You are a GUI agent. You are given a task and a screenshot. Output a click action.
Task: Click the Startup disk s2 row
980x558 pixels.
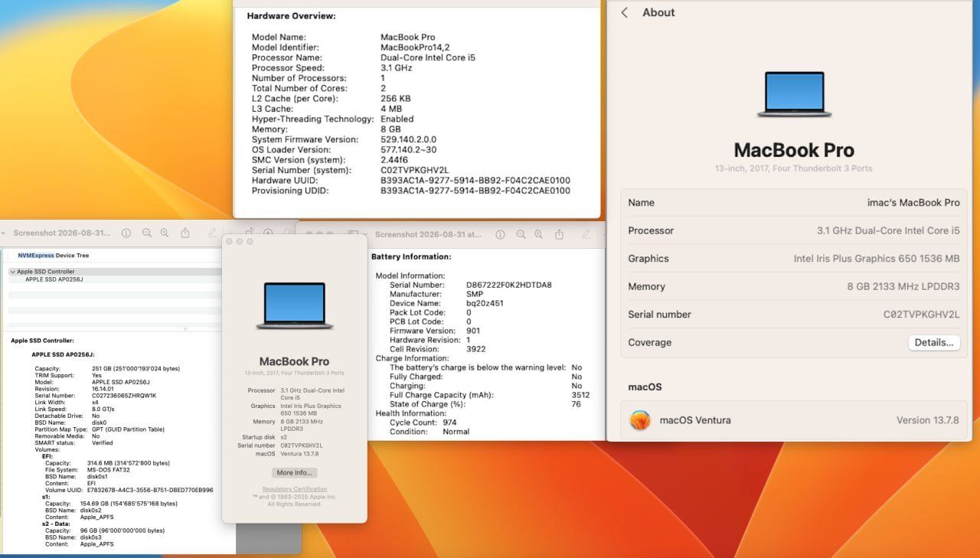click(265, 437)
